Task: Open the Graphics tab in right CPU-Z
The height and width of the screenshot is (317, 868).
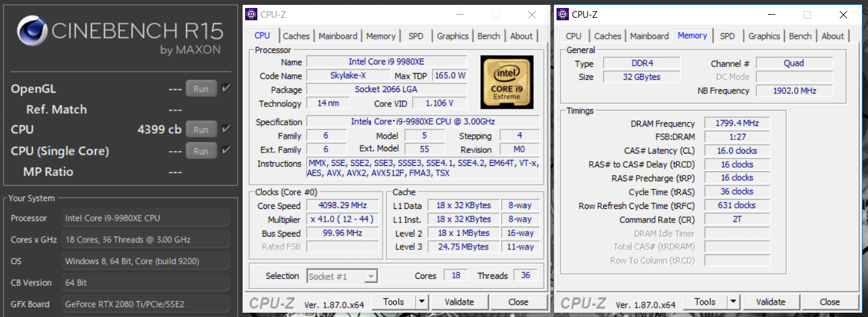Action: pos(764,36)
